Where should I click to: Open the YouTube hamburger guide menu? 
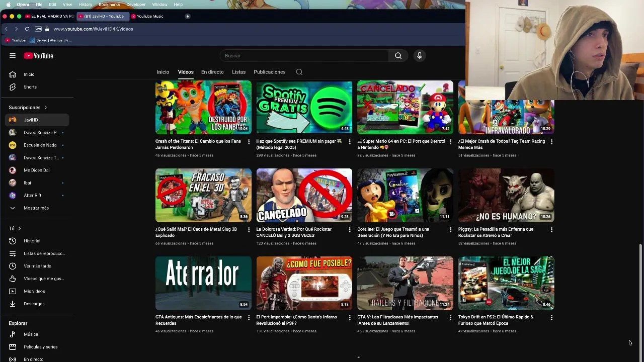[x=13, y=56]
